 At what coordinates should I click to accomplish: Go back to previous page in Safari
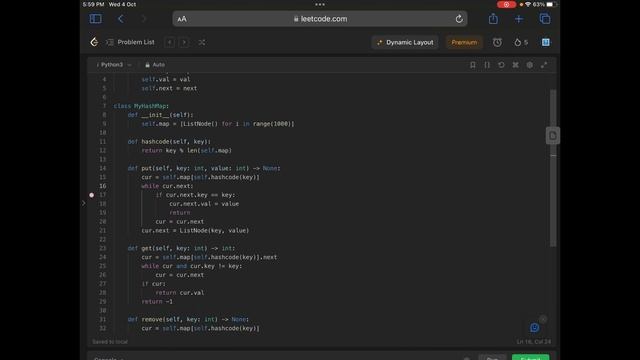click(121, 19)
